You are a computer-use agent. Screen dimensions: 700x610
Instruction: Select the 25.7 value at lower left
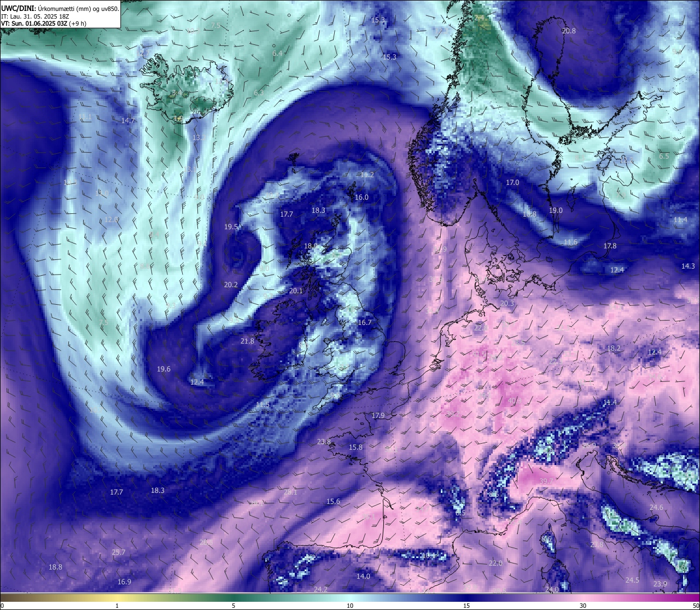point(119,553)
